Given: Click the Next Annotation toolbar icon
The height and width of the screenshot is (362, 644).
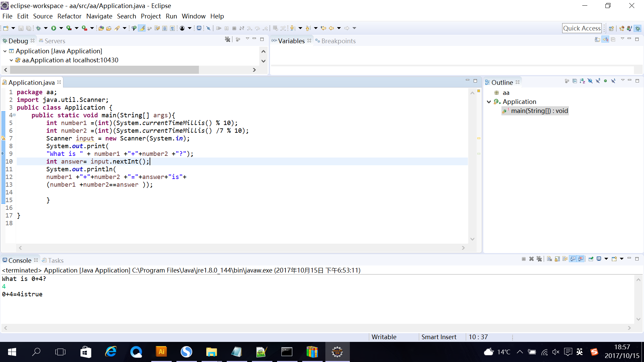Looking at the screenshot, I should coord(292,28).
